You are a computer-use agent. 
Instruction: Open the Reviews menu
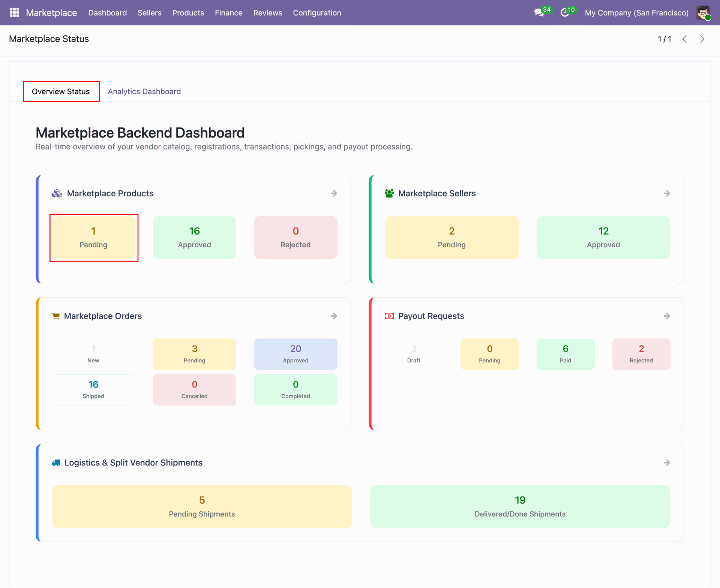(x=267, y=12)
